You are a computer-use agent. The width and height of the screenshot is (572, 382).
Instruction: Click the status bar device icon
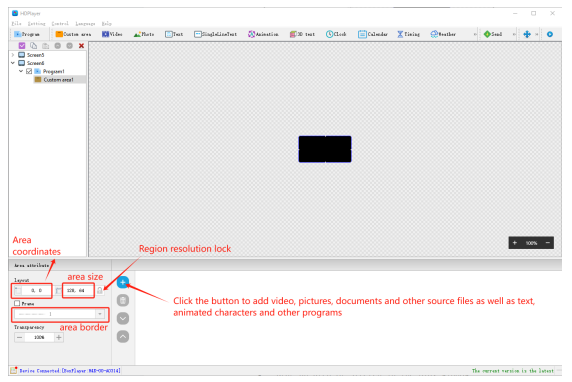[x=14, y=370]
